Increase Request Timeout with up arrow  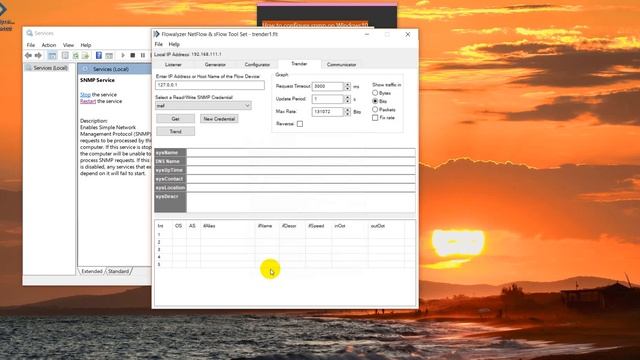point(347,84)
